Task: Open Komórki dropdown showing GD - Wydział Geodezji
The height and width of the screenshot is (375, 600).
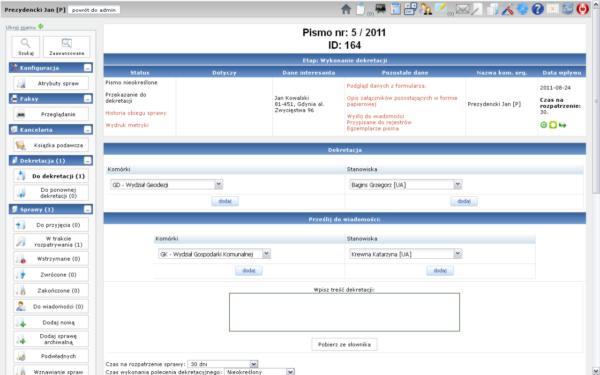Action: 166,185
